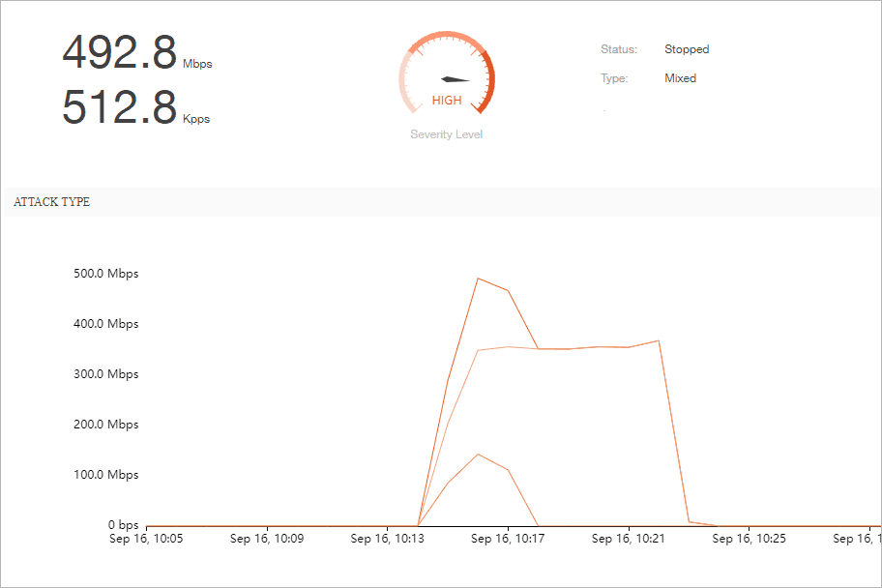This screenshot has height=588, width=882.
Task: Click the Sep 16, 10:05 time label
Action: pyautogui.click(x=146, y=539)
